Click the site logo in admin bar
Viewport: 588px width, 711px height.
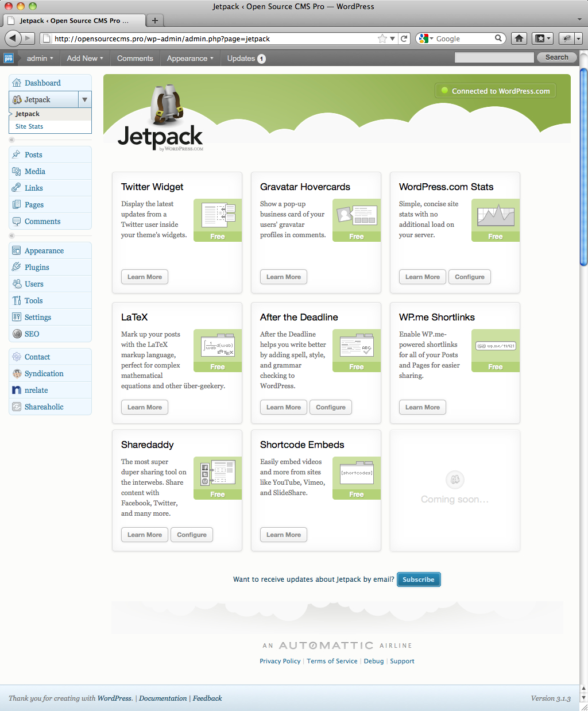point(9,58)
